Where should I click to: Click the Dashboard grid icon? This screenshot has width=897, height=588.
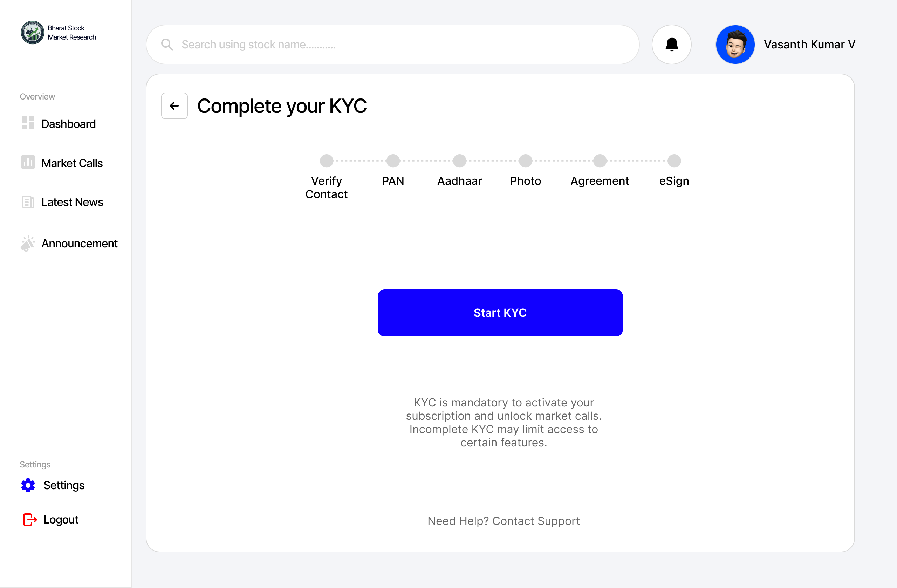coord(28,123)
